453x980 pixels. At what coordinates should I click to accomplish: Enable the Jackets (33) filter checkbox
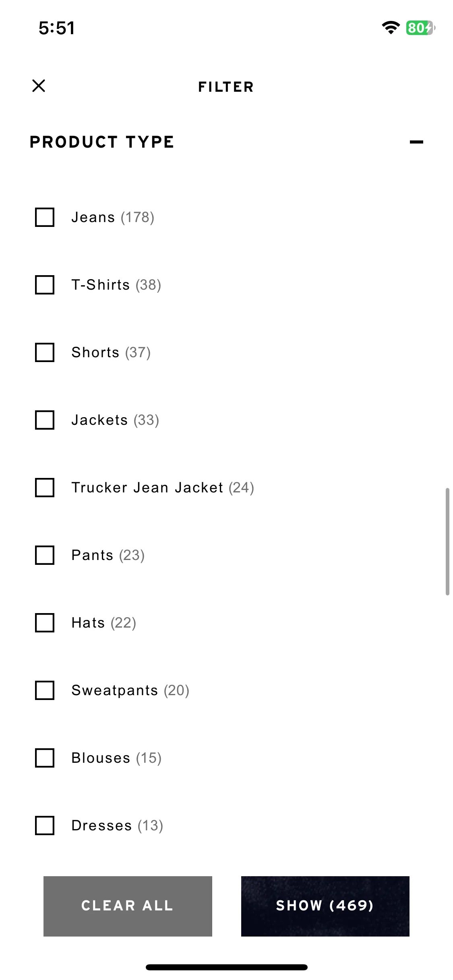[45, 420]
